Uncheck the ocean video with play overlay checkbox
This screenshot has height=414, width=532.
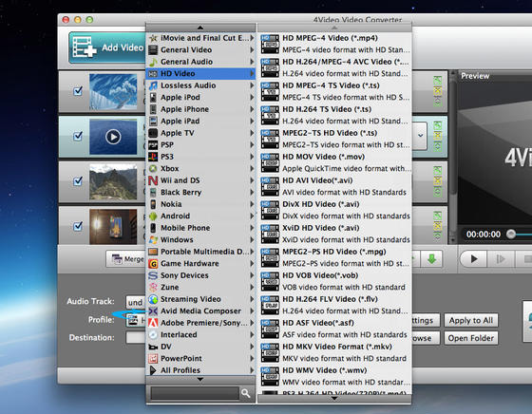[x=78, y=136]
